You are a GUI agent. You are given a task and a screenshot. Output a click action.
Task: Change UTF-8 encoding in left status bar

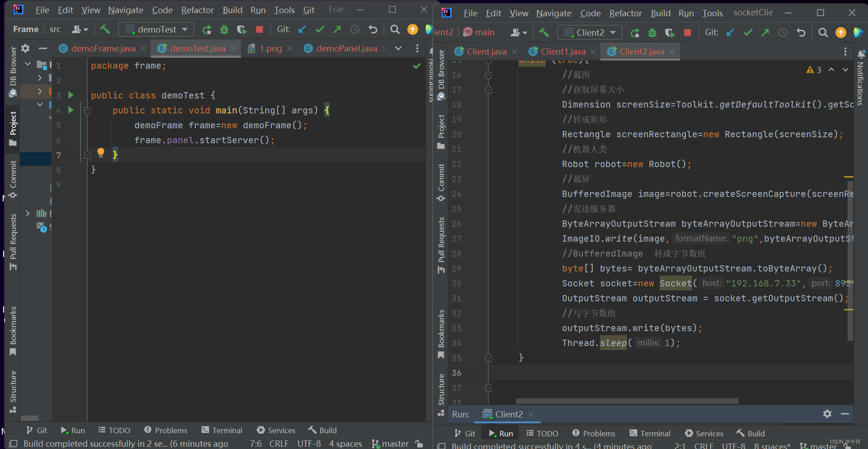click(309, 444)
